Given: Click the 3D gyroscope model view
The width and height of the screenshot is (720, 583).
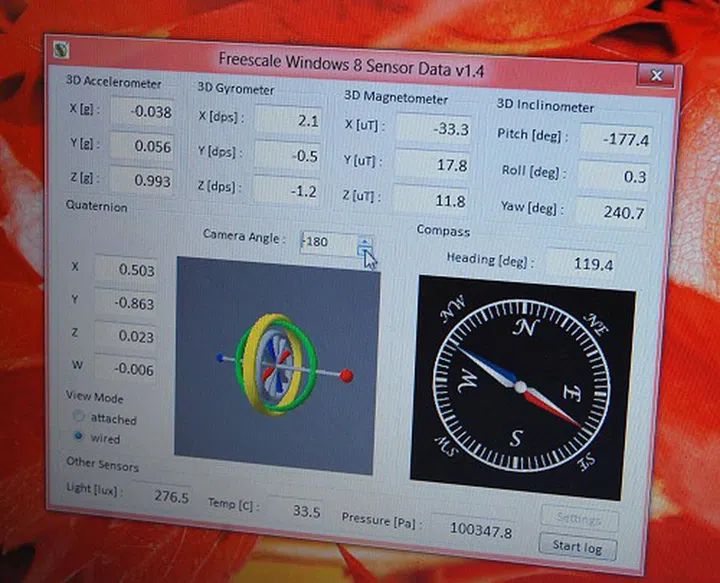Looking at the screenshot, I should 277,365.
